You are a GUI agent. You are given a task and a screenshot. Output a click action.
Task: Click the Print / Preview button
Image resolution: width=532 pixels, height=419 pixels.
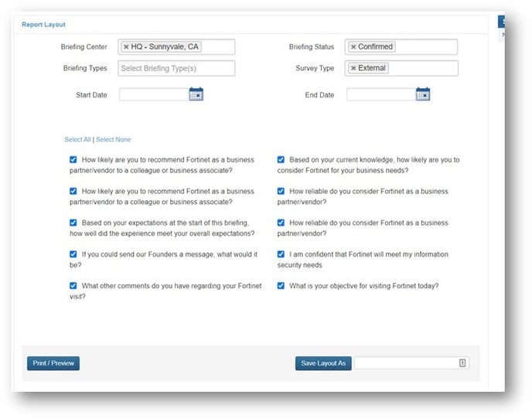(x=53, y=363)
